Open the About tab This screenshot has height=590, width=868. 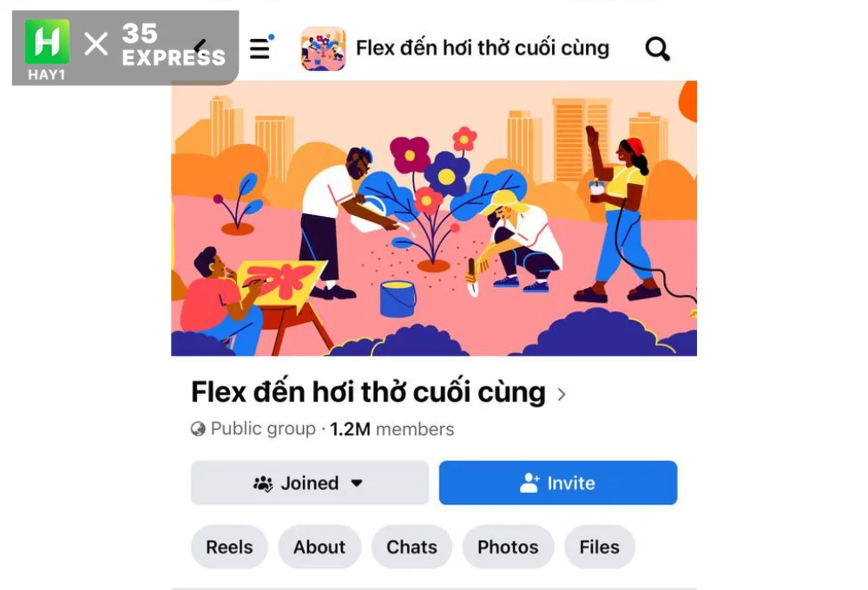(319, 547)
